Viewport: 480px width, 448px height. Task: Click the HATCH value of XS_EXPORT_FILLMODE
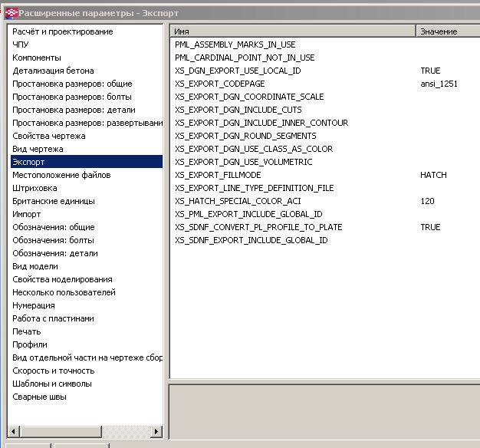(433, 175)
